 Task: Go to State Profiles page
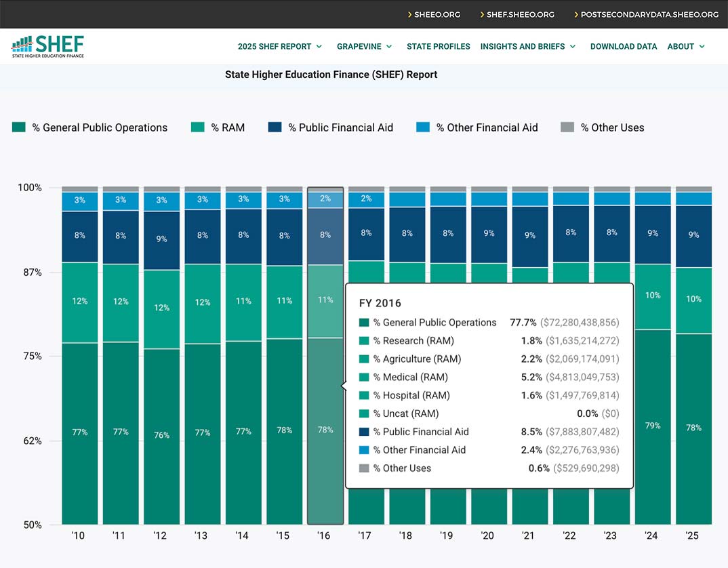pyautogui.click(x=438, y=47)
